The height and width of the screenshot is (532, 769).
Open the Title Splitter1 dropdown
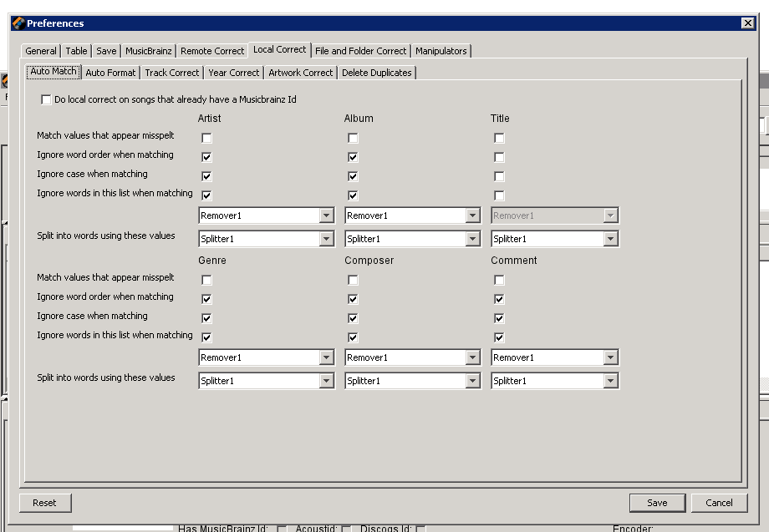pos(555,239)
